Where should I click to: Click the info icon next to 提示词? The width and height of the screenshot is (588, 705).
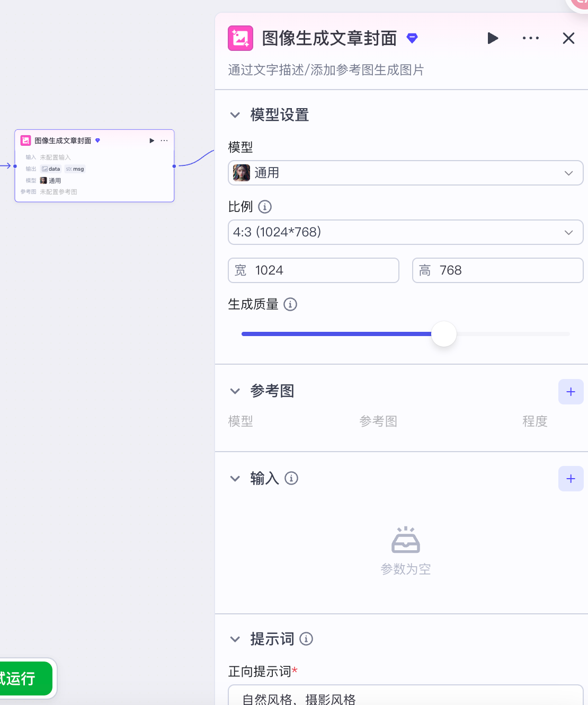(x=306, y=639)
